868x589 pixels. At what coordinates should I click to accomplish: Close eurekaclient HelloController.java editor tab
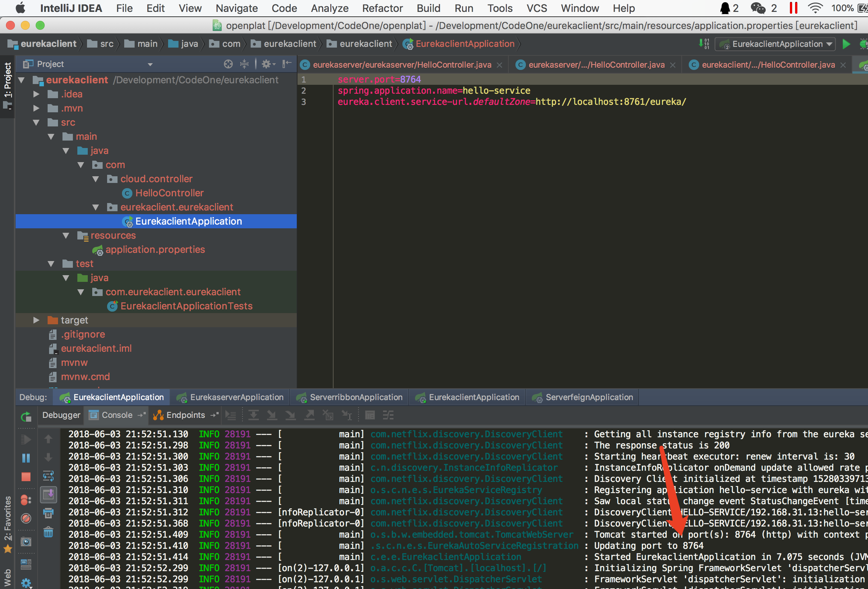[x=843, y=65]
